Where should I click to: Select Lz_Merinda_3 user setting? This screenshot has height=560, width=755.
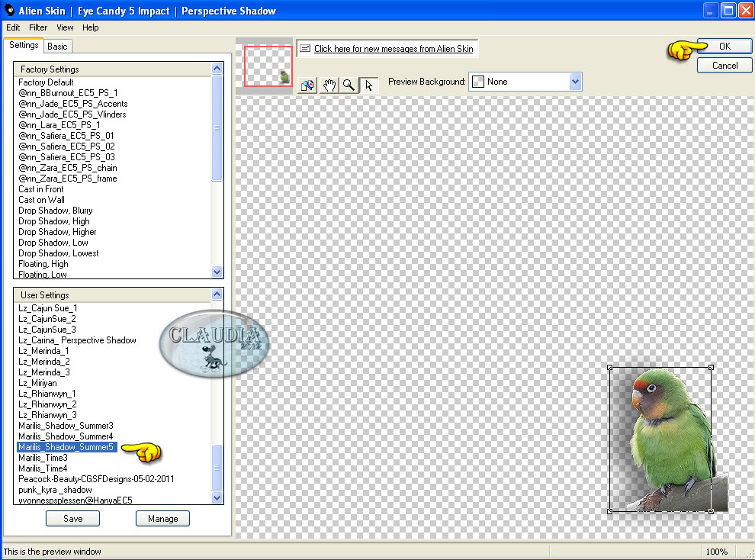pyautogui.click(x=43, y=372)
